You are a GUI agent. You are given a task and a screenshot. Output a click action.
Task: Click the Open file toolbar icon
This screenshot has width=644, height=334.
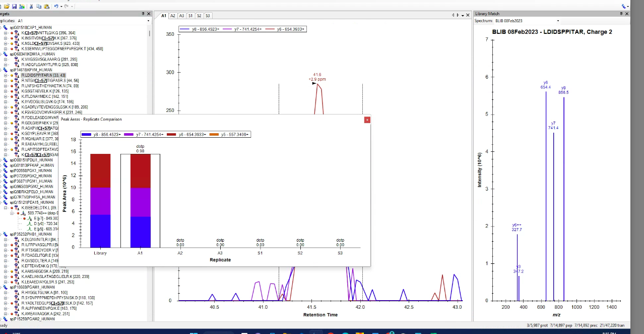pos(7,6)
